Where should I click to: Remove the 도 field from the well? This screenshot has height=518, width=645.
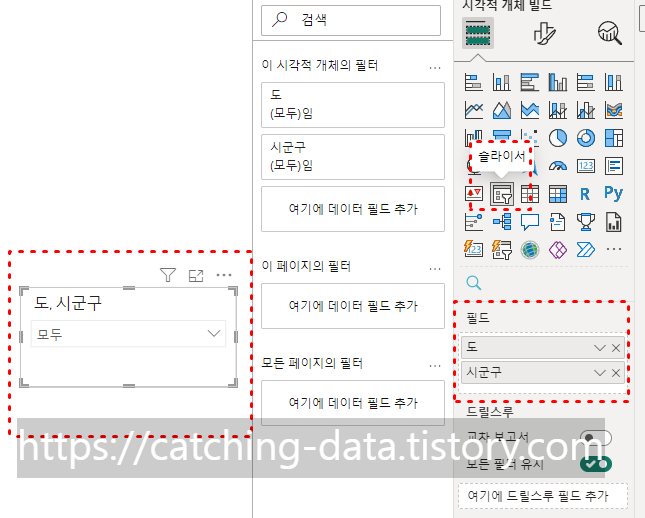pos(616,348)
